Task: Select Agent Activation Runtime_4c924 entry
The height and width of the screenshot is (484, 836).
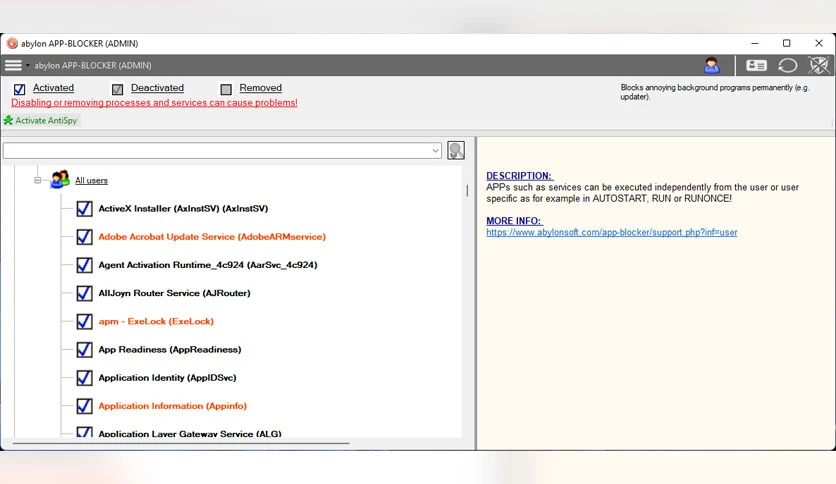Action: (207, 265)
